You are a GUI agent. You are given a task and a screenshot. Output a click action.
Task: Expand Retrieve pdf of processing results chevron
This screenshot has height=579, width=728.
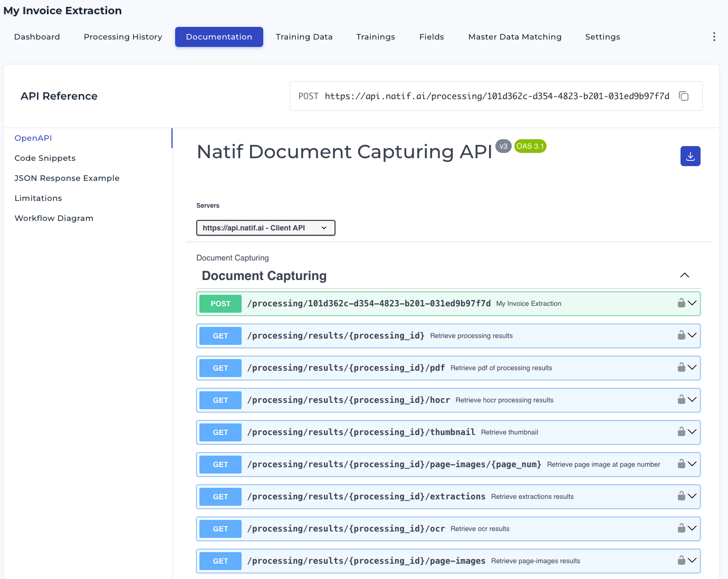pos(692,368)
